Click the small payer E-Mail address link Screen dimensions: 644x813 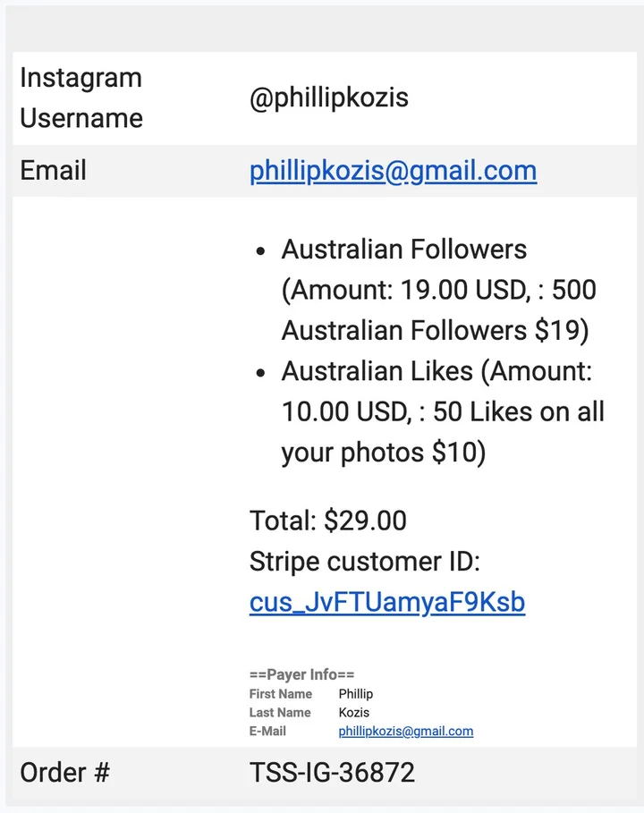405,731
